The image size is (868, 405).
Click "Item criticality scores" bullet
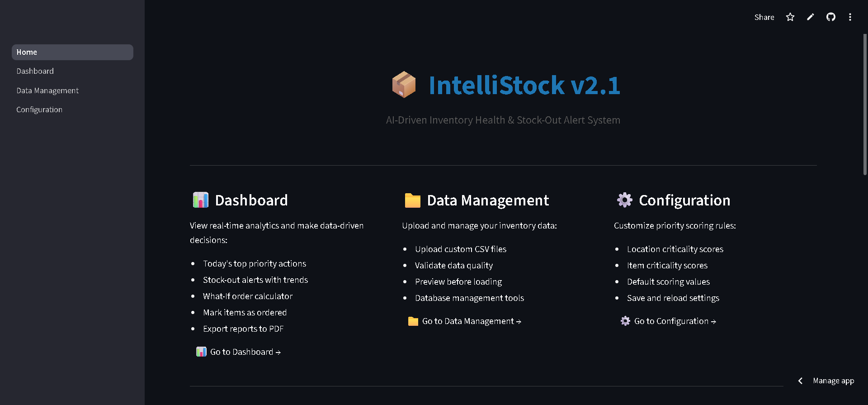[x=667, y=266]
